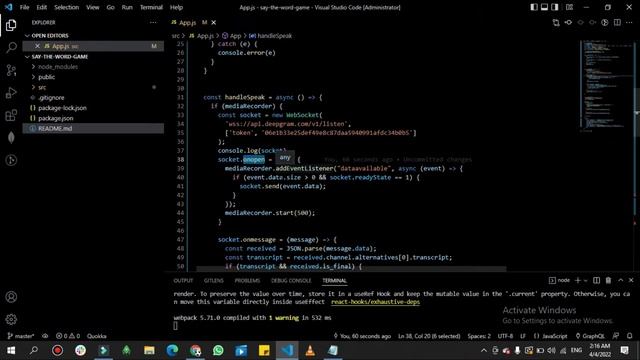640x360 pixels.
Task: Click Explorer more actions ellipsis
Action: tap(153, 22)
